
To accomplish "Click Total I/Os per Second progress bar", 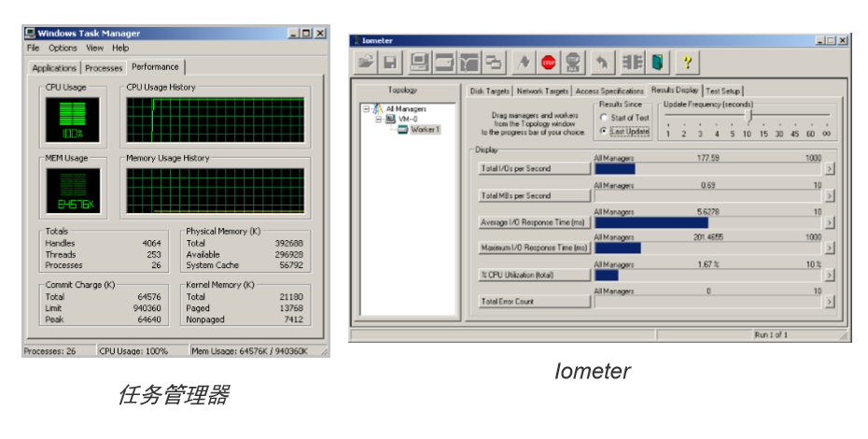I will (708, 168).
